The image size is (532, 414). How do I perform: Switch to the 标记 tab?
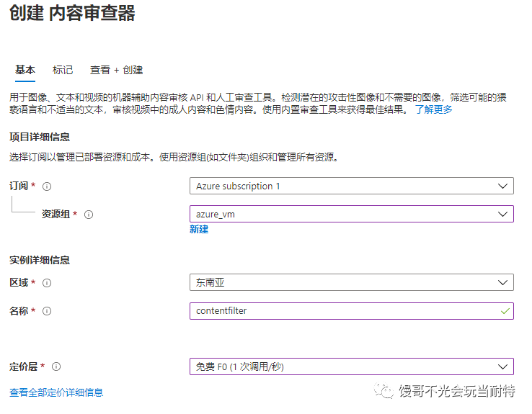click(63, 70)
